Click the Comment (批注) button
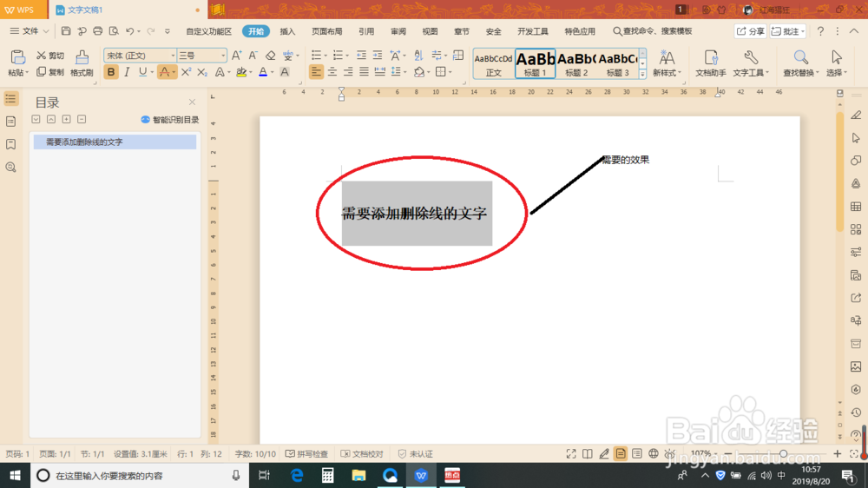This screenshot has height=488, width=868. coord(788,31)
